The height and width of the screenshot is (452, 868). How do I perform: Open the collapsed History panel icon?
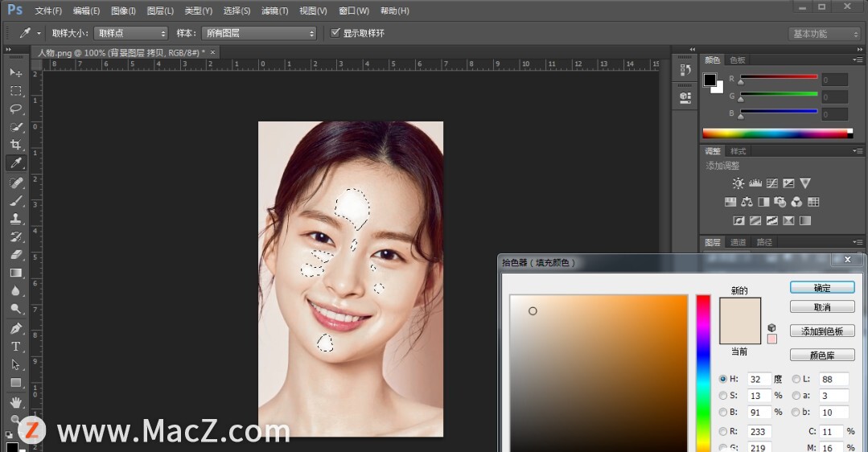click(x=685, y=70)
